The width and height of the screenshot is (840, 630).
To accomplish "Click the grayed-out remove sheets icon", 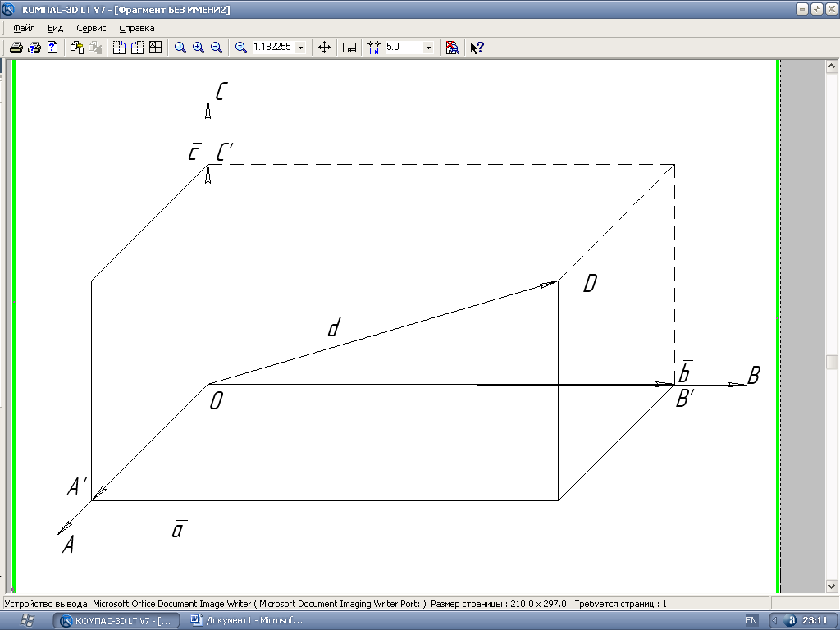I will 95,48.
